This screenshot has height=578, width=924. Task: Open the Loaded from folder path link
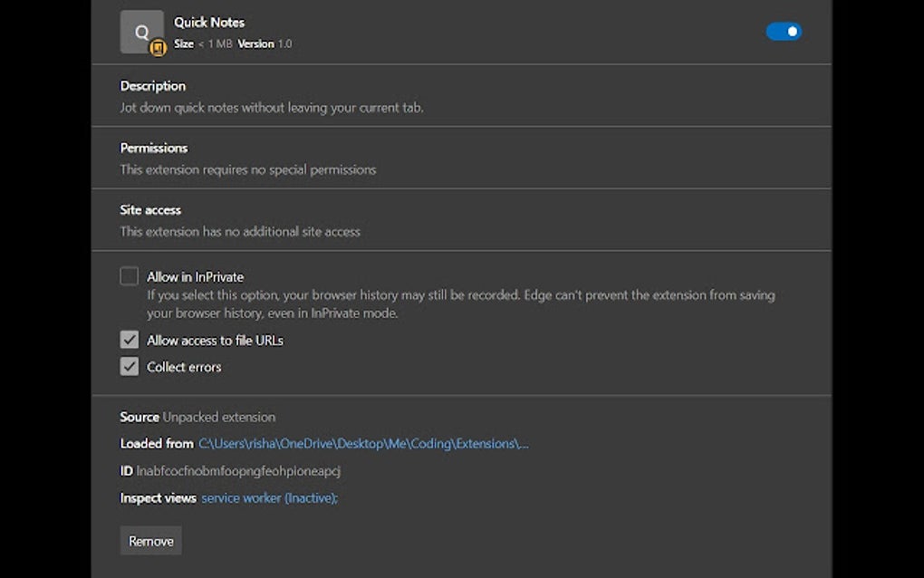pos(362,443)
